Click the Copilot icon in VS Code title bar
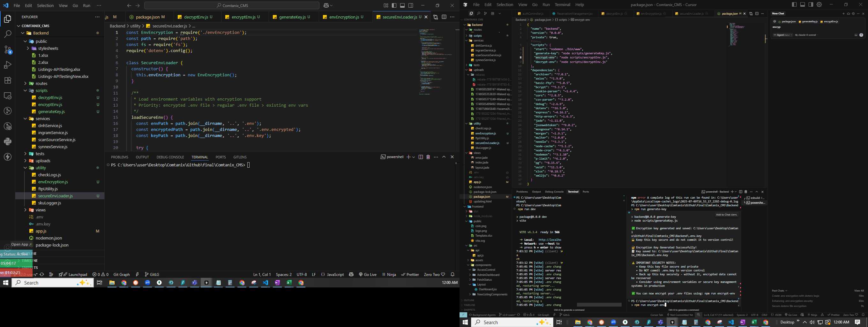This screenshot has height=327, width=868. tap(326, 5)
